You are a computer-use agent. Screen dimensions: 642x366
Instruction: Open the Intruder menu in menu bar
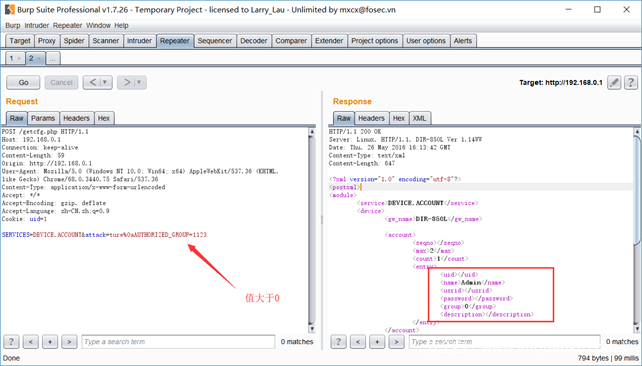[x=36, y=25]
